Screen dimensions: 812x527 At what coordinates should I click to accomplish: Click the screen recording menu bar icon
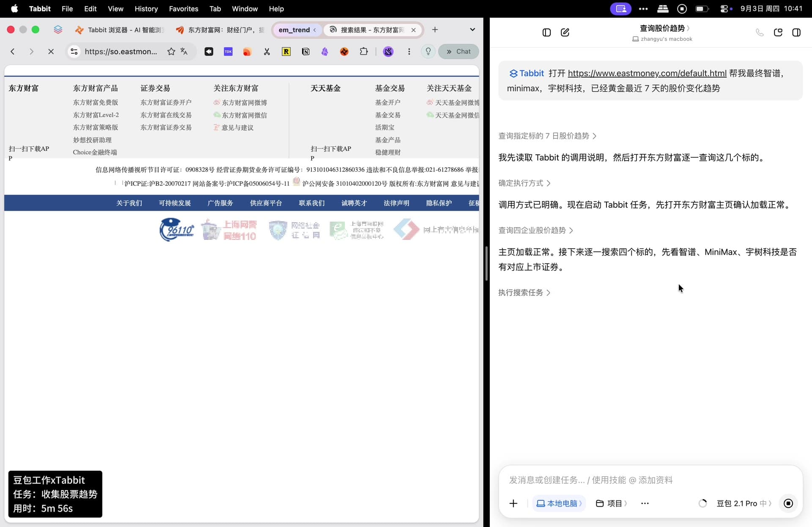tap(682, 8)
